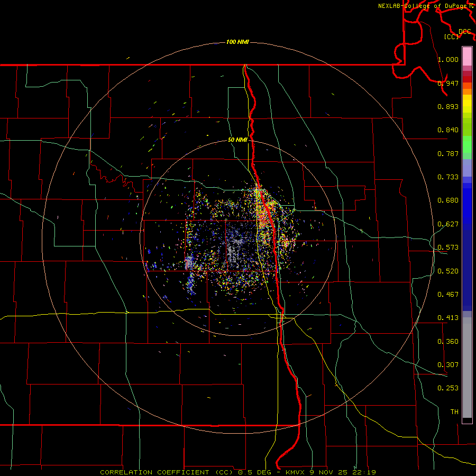Select the 0.360 legend value
The height and width of the screenshot is (476, 476).
click(448, 342)
